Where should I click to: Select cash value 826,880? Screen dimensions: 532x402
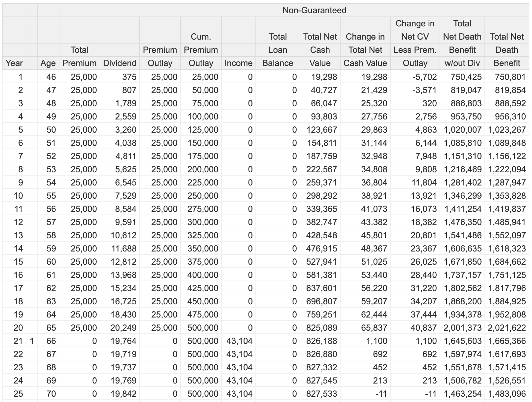[320, 354]
